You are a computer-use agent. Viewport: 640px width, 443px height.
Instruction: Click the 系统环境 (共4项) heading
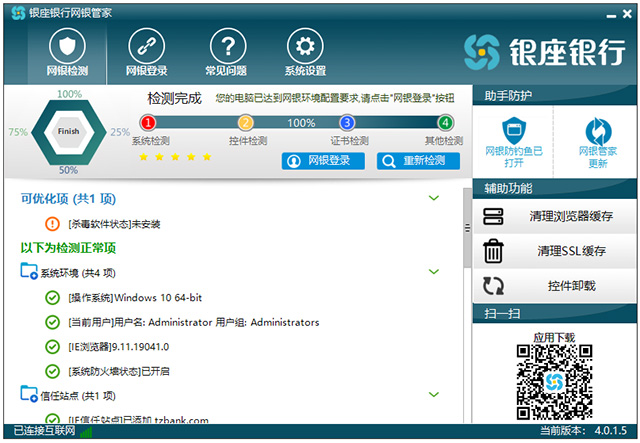pos(78,273)
